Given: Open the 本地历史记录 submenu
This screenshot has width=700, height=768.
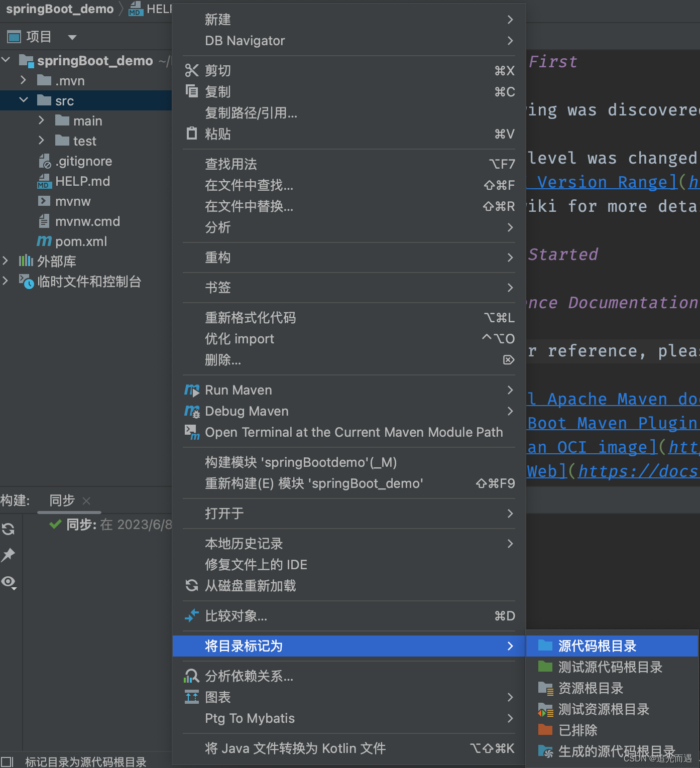Looking at the screenshot, I should (x=349, y=544).
